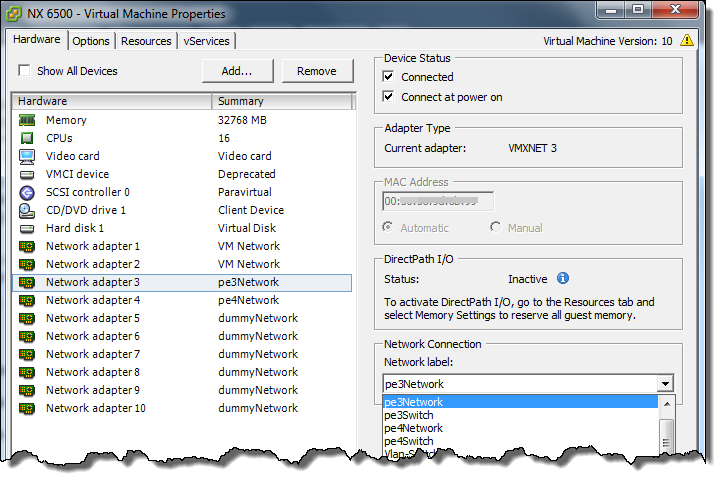
Task: Open the Resources tab
Action: click(x=146, y=41)
